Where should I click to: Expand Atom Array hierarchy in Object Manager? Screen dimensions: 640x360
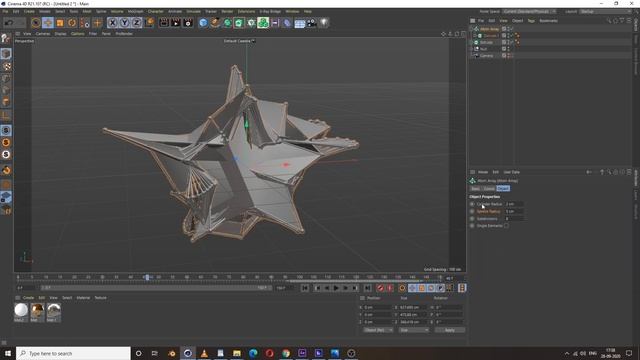coord(471,29)
